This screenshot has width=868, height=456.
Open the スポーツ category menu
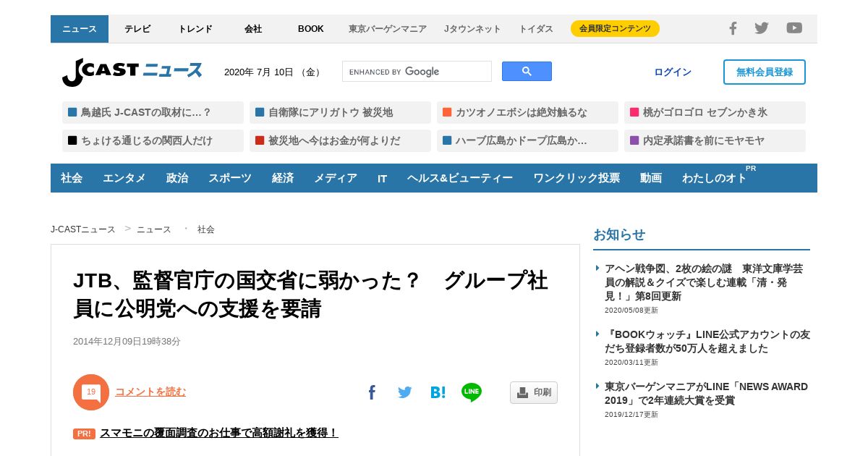point(230,178)
